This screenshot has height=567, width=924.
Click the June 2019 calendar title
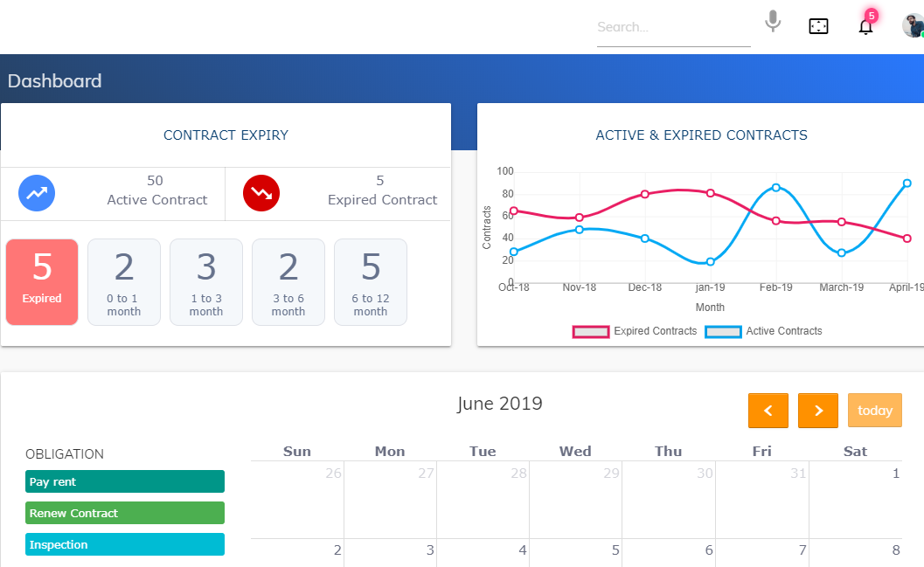coord(500,404)
